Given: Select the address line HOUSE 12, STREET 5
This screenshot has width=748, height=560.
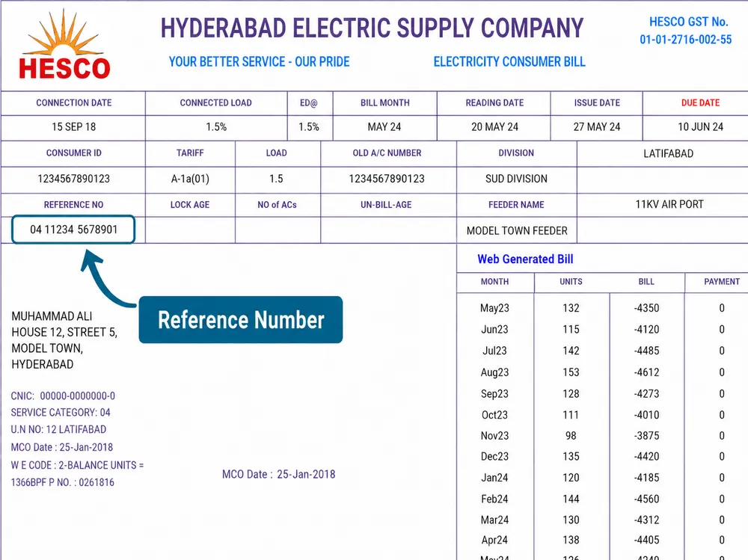Looking at the screenshot, I should [x=64, y=332].
